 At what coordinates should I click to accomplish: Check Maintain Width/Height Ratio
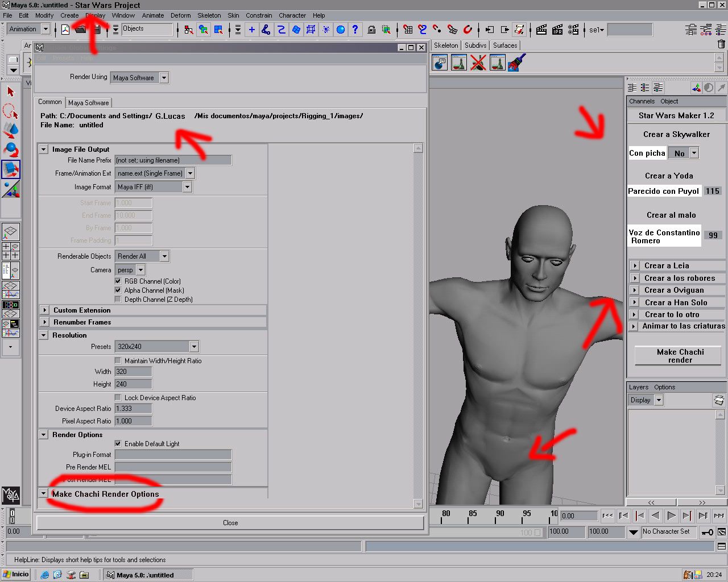point(118,361)
